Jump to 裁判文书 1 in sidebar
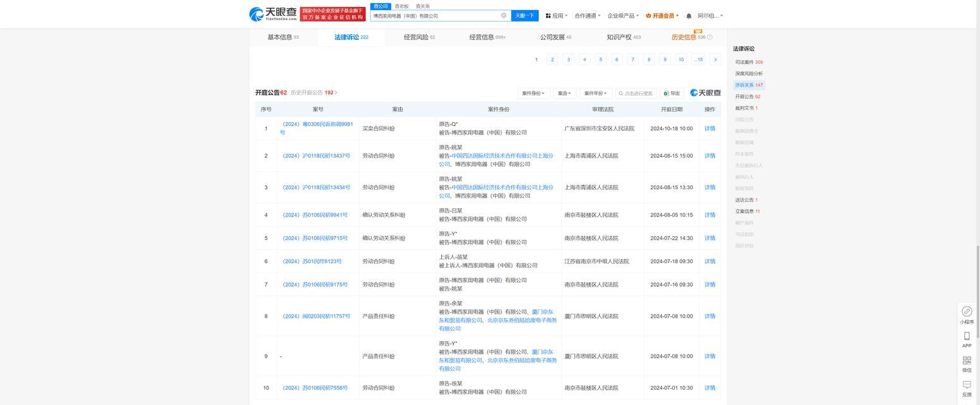The image size is (980, 405). (x=746, y=108)
